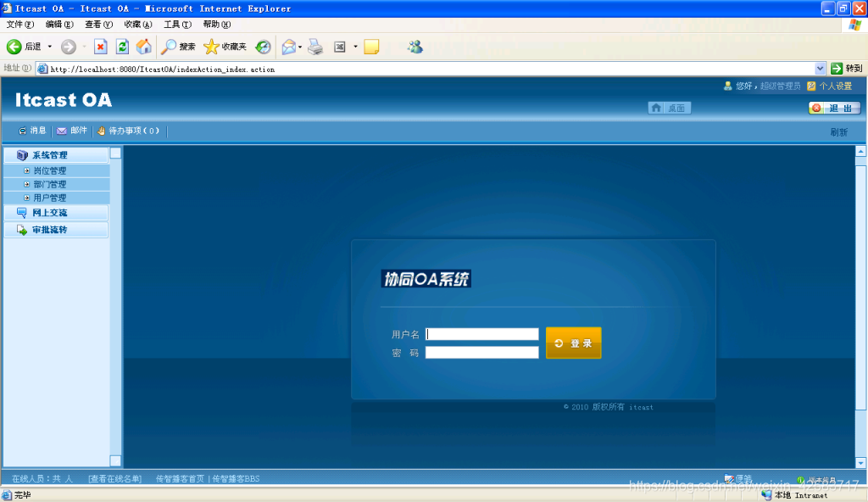
Task: Open the 查看在线名单 link
Action: pyautogui.click(x=115, y=479)
